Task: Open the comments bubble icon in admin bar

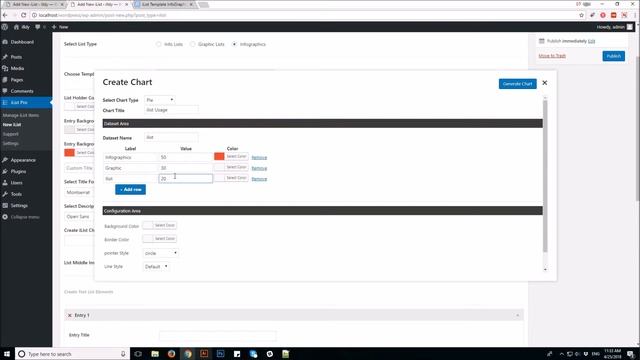Action: coord(38,27)
